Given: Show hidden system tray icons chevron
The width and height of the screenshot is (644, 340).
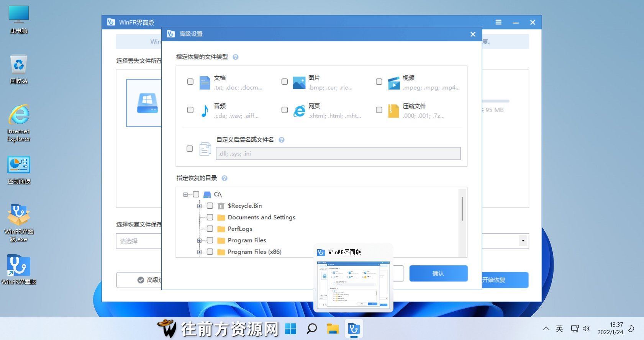Looking at the screenshot, I should (x=546, y=329).
